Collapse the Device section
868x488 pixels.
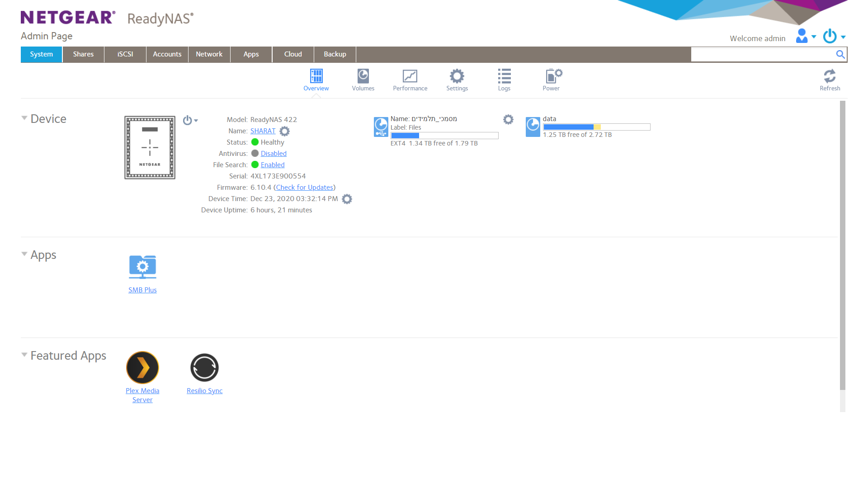pyautogui.click(x=24, y=118)
